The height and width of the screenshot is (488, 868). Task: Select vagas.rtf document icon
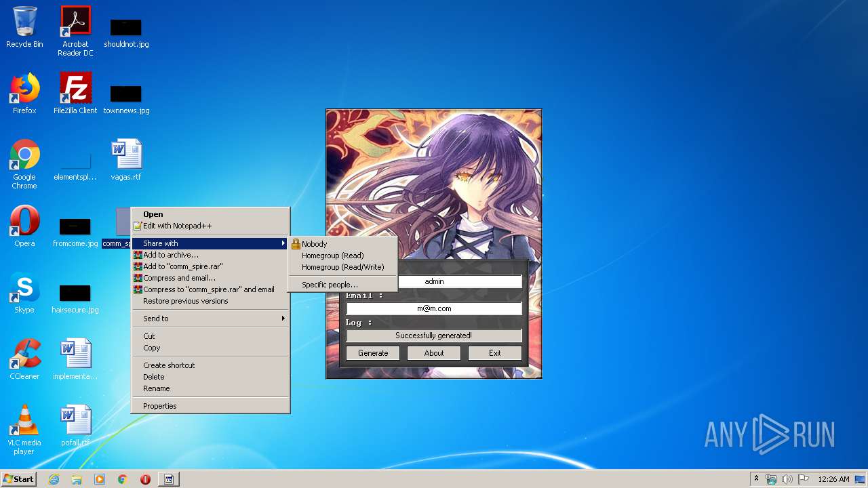(126, 160)
